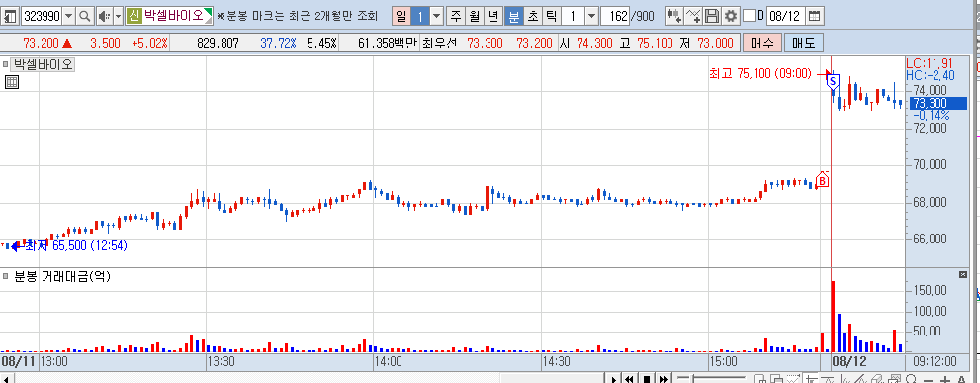Click the stock code field showing 323990

[42, 16]
